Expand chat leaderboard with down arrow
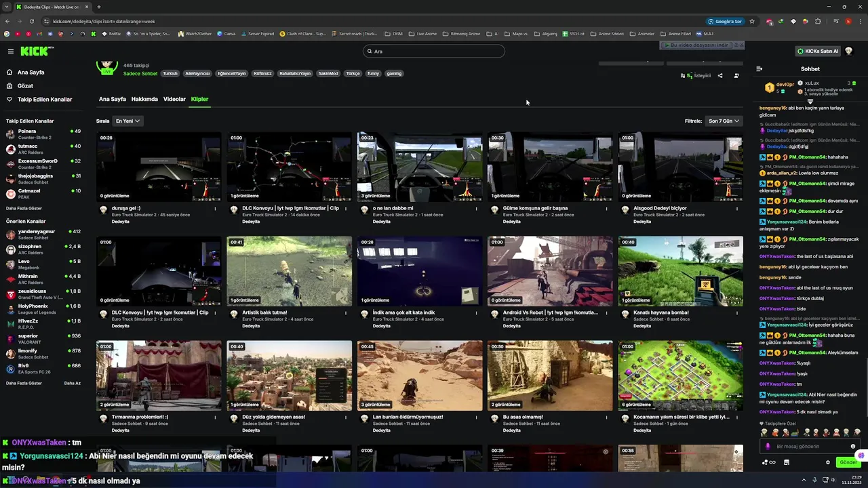 [810, 102]
